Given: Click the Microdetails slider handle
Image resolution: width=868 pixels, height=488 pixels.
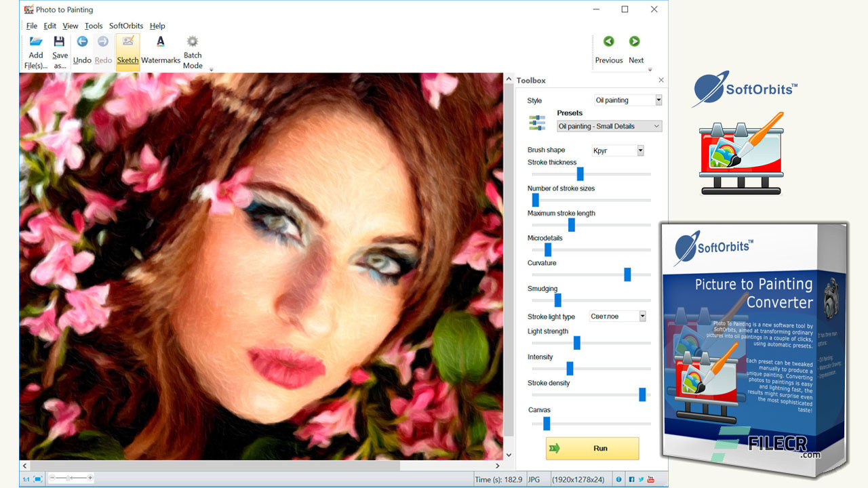Looking at the screenshot, I should (x=547, y=250).
